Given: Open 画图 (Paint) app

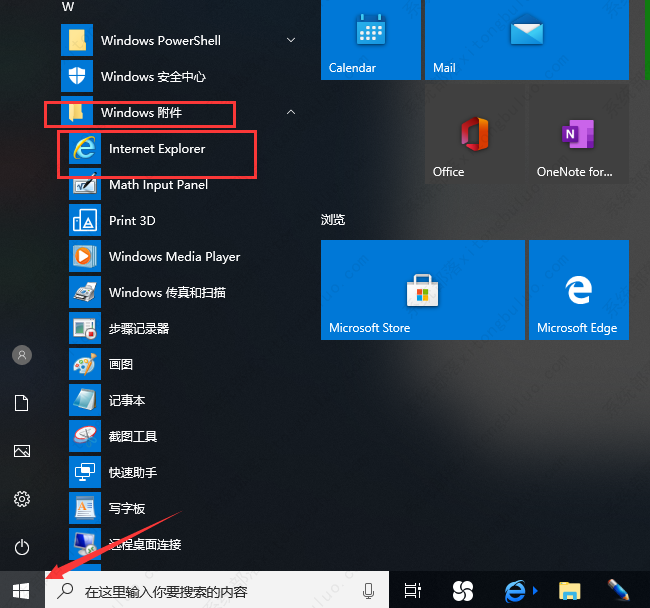Looking at the screenshot, I should (x=120, y=365).
